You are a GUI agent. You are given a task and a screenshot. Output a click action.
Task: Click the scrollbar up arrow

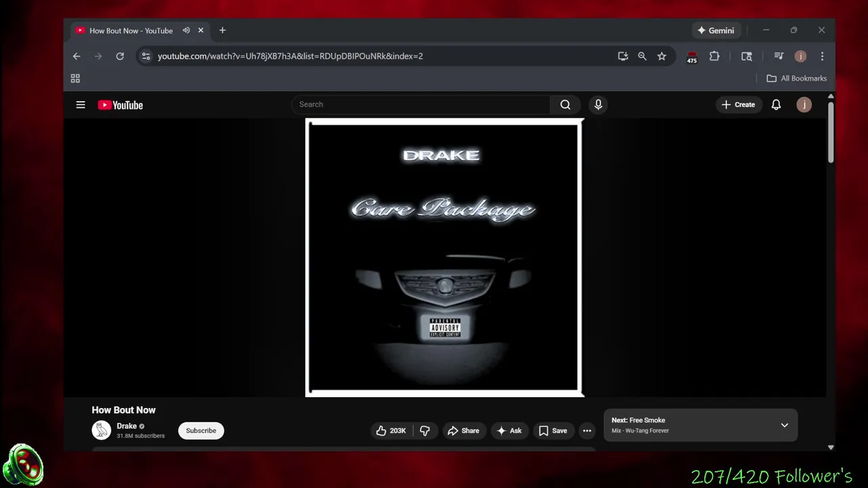coord(831,98)
